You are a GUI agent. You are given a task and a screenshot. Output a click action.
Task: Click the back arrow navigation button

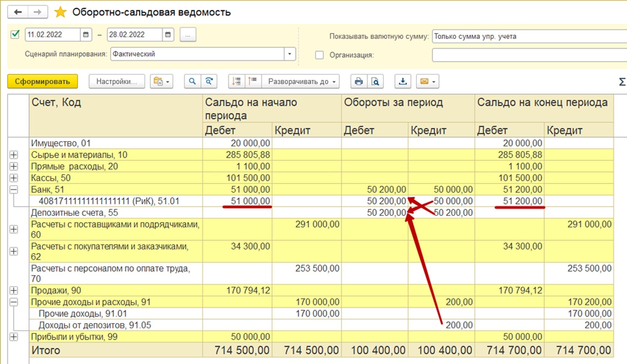18,12
